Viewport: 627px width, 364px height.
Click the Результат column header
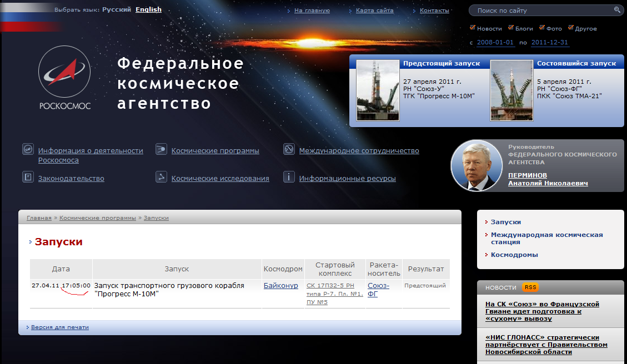coord(426,269)
